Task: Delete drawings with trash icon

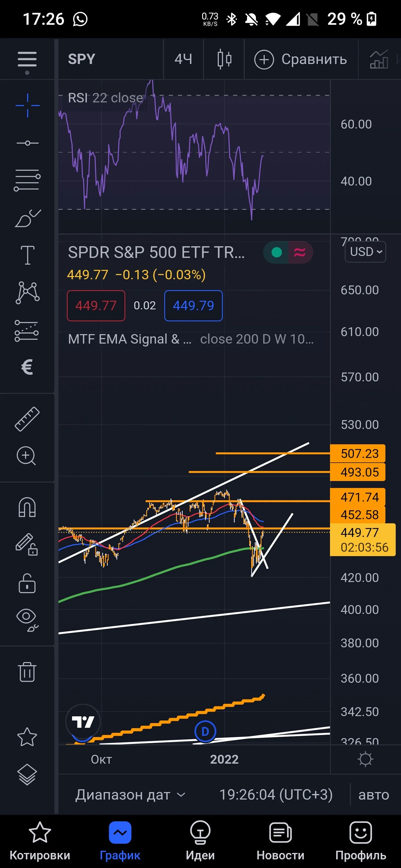Action: [x=27, y=672]
